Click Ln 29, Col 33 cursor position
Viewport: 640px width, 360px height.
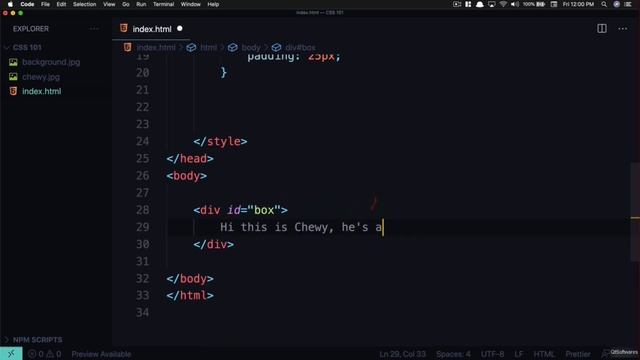402,354
